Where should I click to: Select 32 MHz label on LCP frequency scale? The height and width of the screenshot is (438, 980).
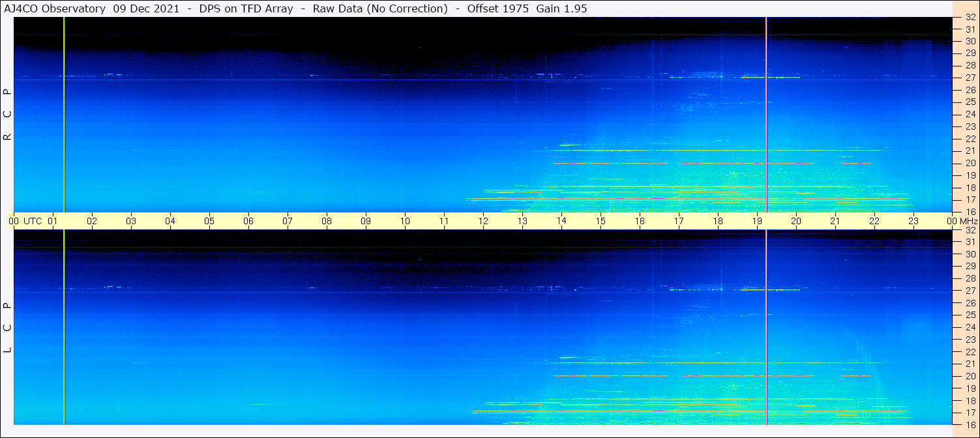coord(970,230)
